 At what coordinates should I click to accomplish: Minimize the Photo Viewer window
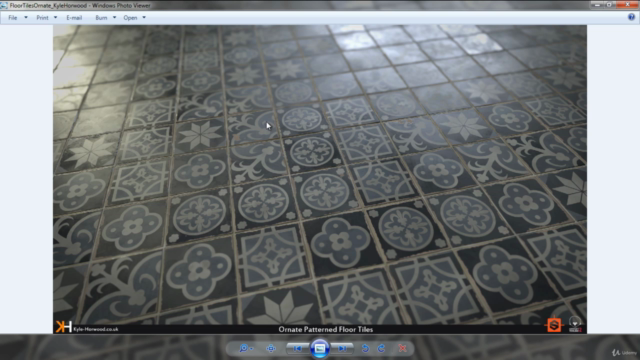click(597, 4)
